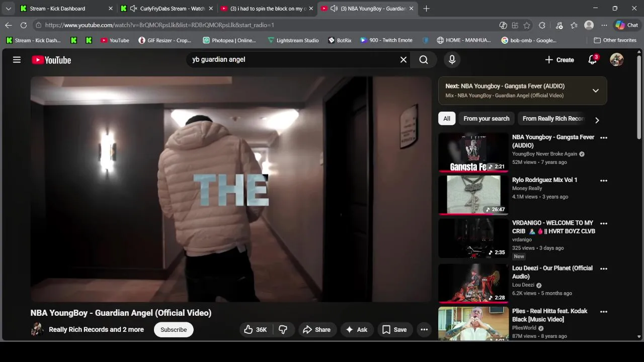Open options for Rylo Rodriguez Mix
The image size is (644, 362).
click(604, 180)
